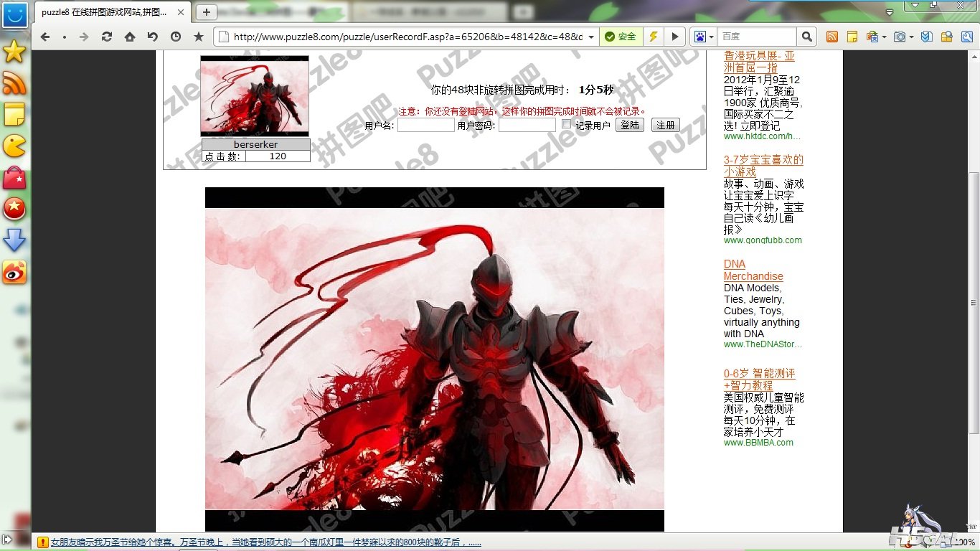Open the Pac-Man games sidebar icon
The width and height of the screenshot is (980, 551).
click(x=14, y=146)
